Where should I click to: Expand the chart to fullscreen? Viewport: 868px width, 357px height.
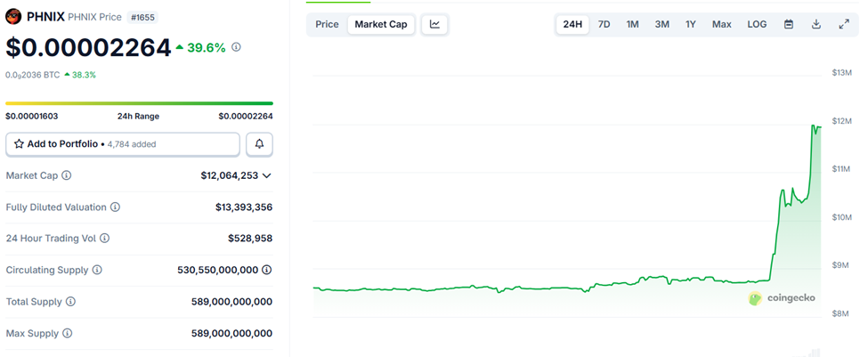point(844,24)
